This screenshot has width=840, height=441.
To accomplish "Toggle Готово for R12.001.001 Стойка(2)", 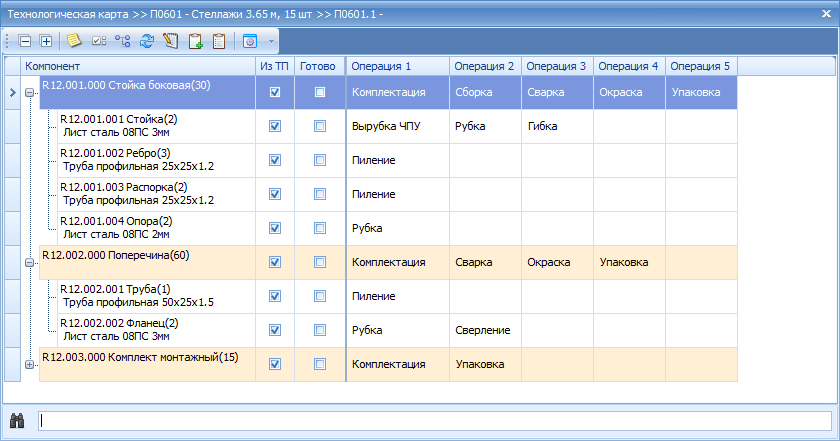I will (x=320, y=126).
